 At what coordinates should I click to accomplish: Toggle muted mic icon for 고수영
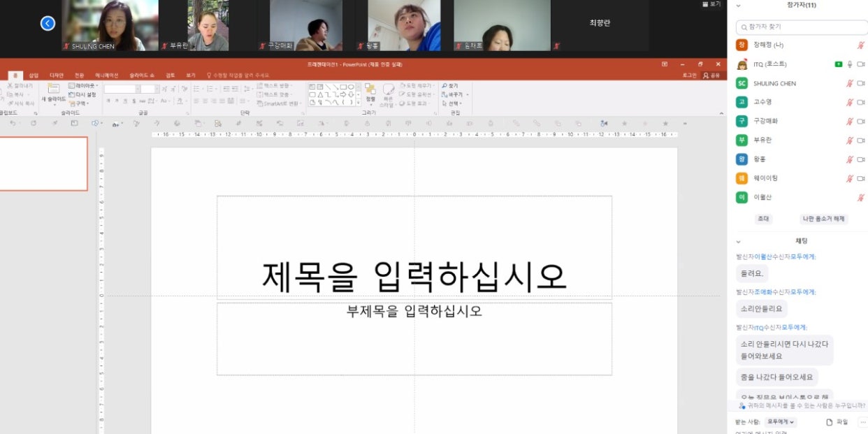[850, 102]
